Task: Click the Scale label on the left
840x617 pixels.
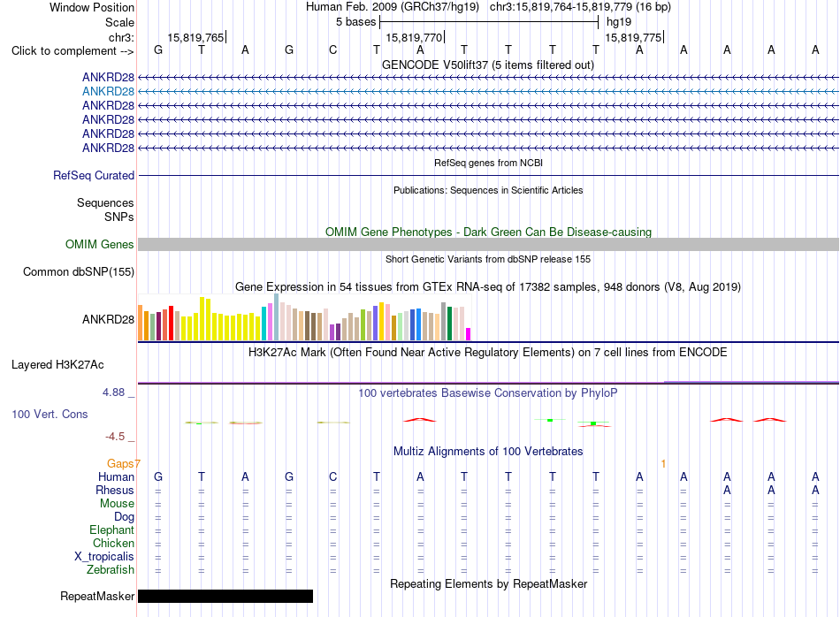Action: (x=120, y=22)
